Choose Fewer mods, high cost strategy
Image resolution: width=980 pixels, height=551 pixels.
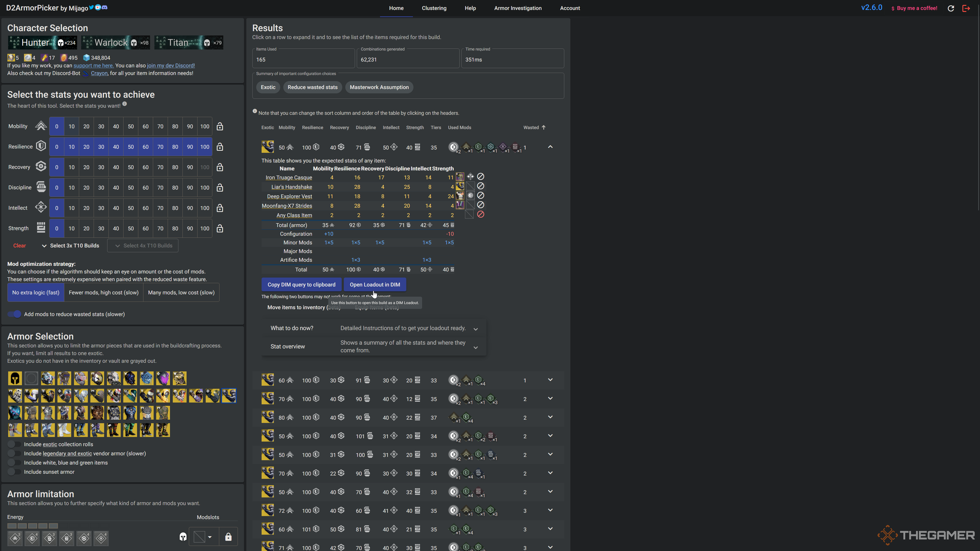pos(103,292)
